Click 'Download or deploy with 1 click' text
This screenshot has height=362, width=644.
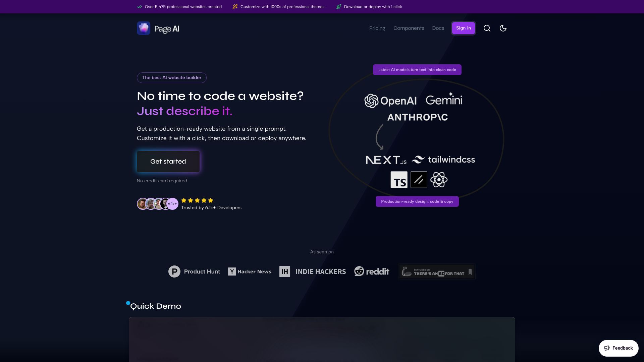pos(373,7)
